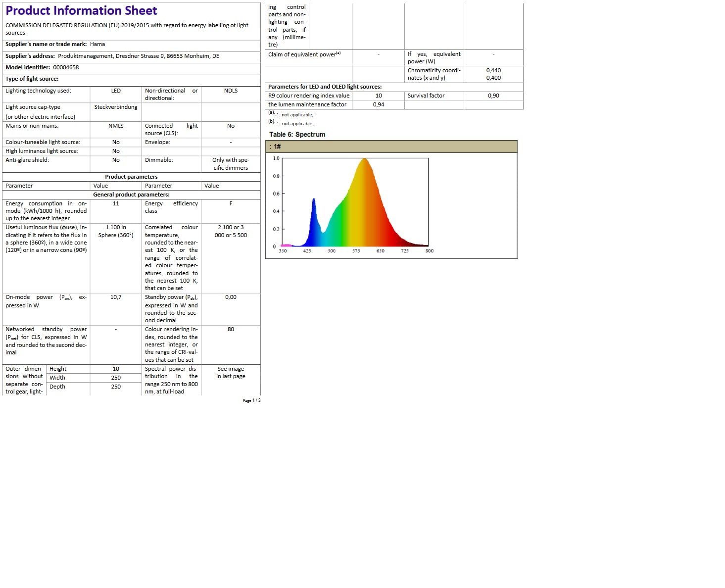Click the energy efficiency class value F

coord(231,203)
